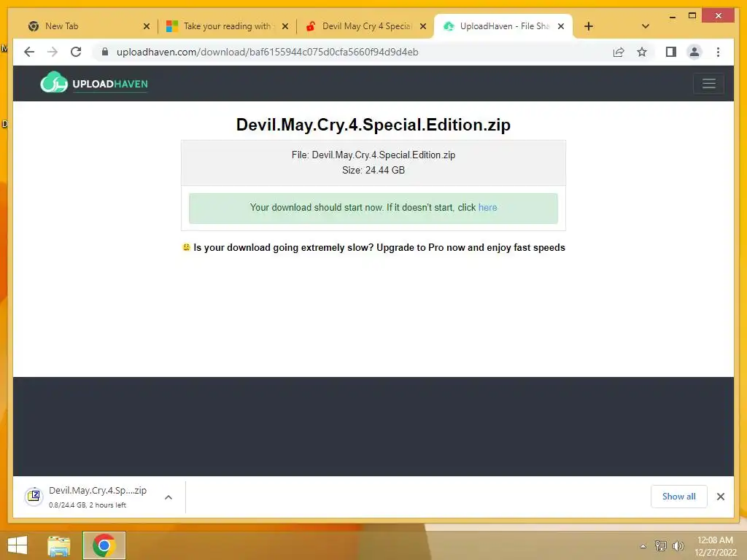Click the address bar URL
747x560 pixels.
tap(267, 52)
